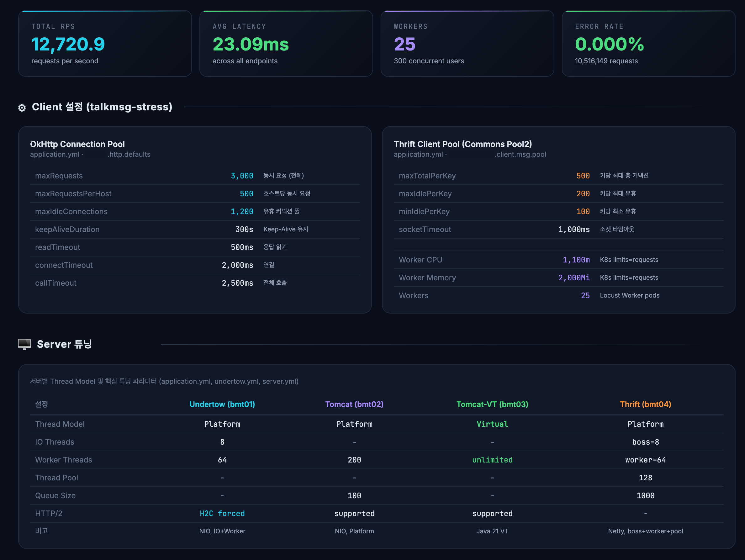Image resolution: width=745 pixels, height=560 pixels.
Task: Select the minIdlePerKey value 100
Action: pos(583,211)
